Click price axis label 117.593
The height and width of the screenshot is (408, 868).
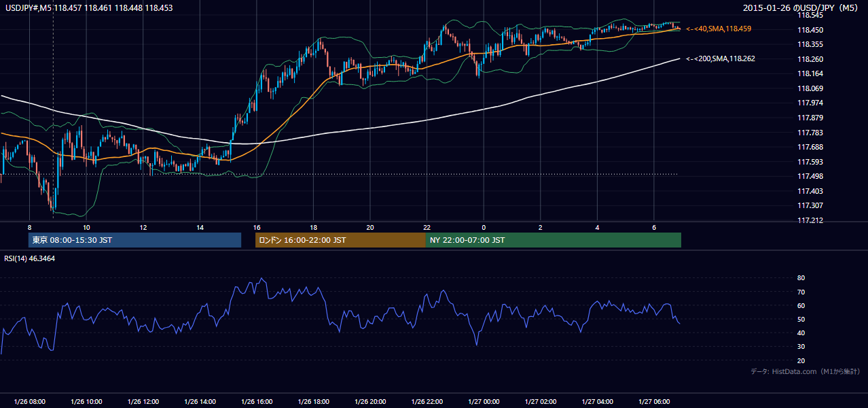click(810, 162)
